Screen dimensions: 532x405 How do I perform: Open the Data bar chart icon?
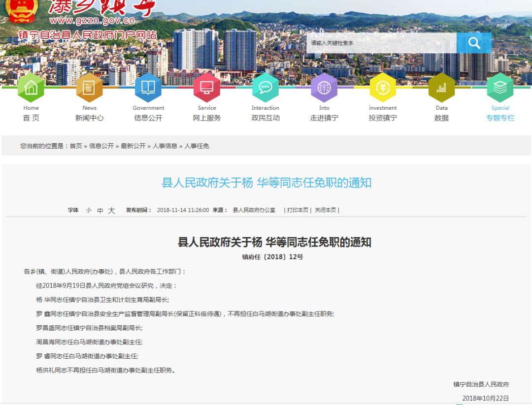tap(441, 88)
